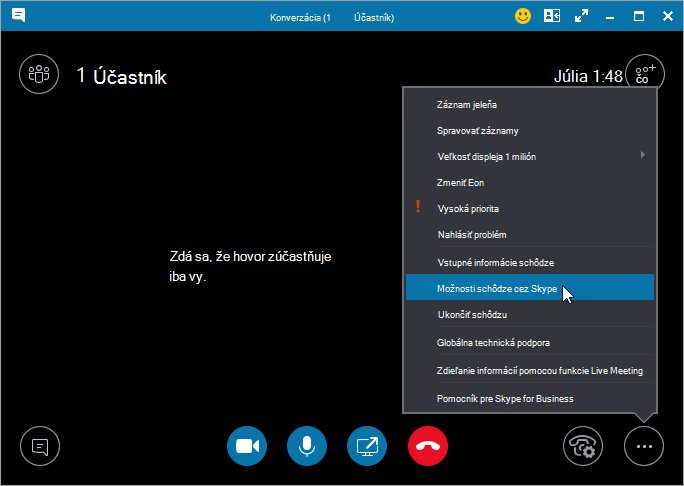Open the share screen present button
Image resolution: width=684 pixels, height=486 pixels.
point(367,446)
